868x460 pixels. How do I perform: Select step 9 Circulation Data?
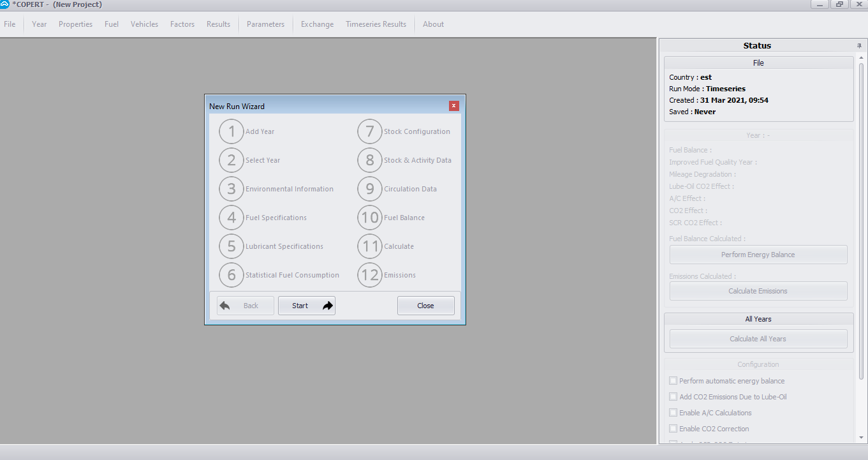coord(370,189)
